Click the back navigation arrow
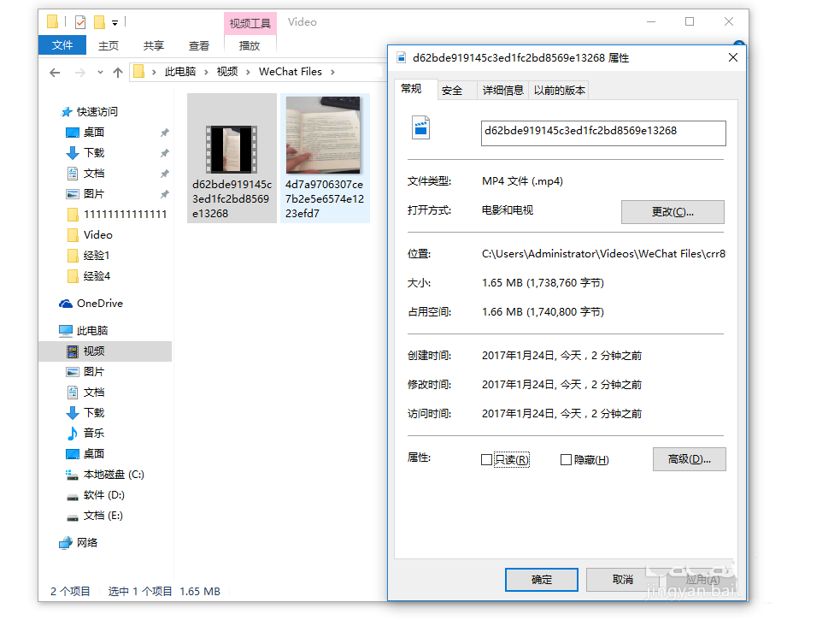 (54, 72)
